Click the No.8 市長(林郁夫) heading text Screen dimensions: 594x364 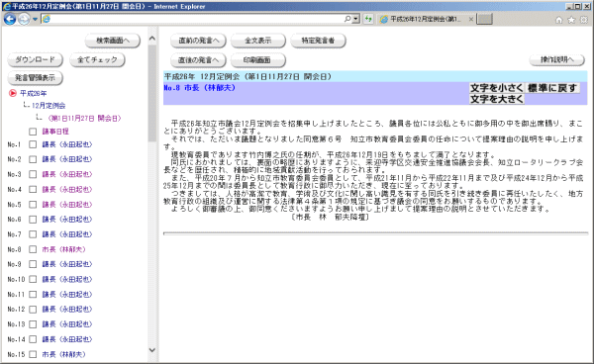tap(200, 88)
